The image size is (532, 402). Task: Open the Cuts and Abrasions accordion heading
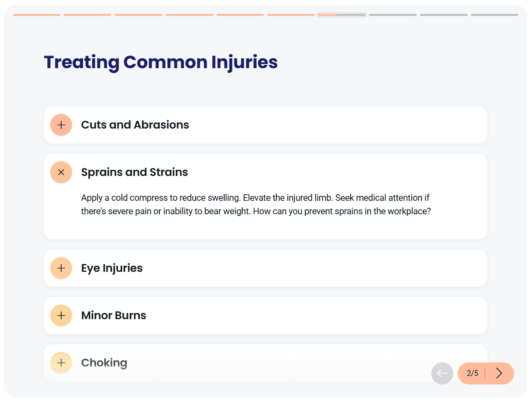(135, 125)
